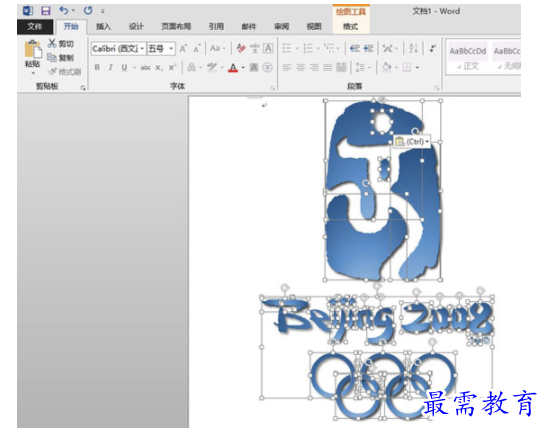Toggle italic formatting
The image size is (545, 435).
tap(111, 67)
